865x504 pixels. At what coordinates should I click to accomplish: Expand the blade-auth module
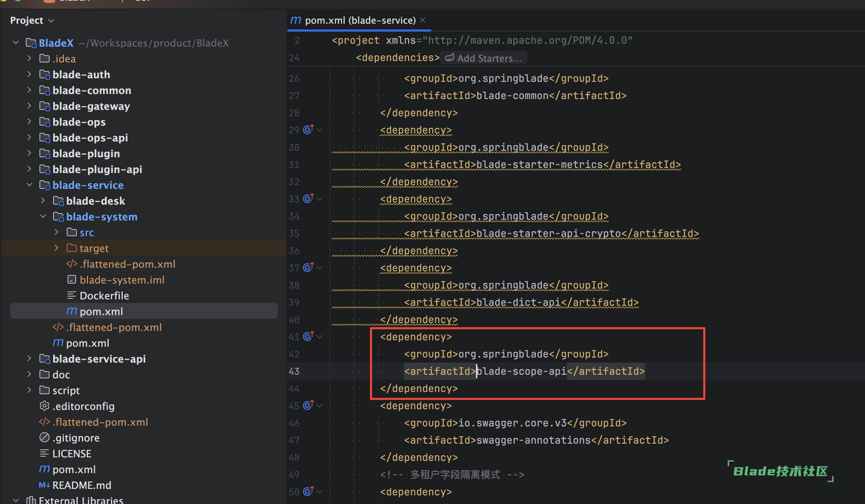pyautogui.click(x=29, y=74)
